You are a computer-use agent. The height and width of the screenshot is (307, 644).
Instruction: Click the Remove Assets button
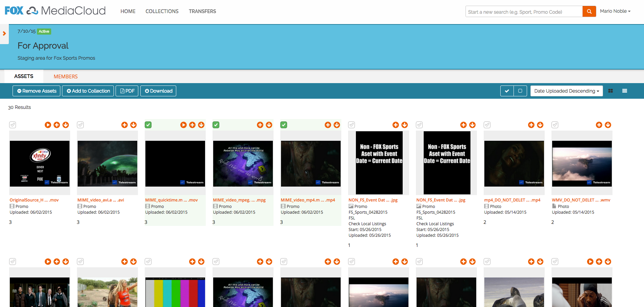(x=37, y=91)
